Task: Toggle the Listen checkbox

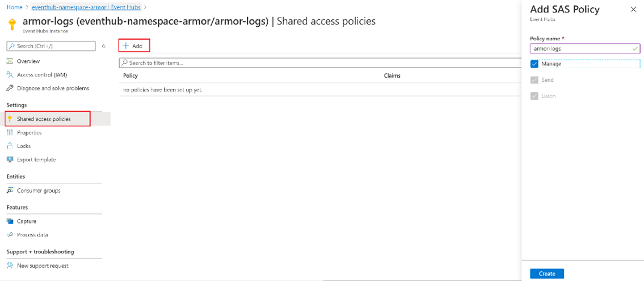Action: [534, 96]
